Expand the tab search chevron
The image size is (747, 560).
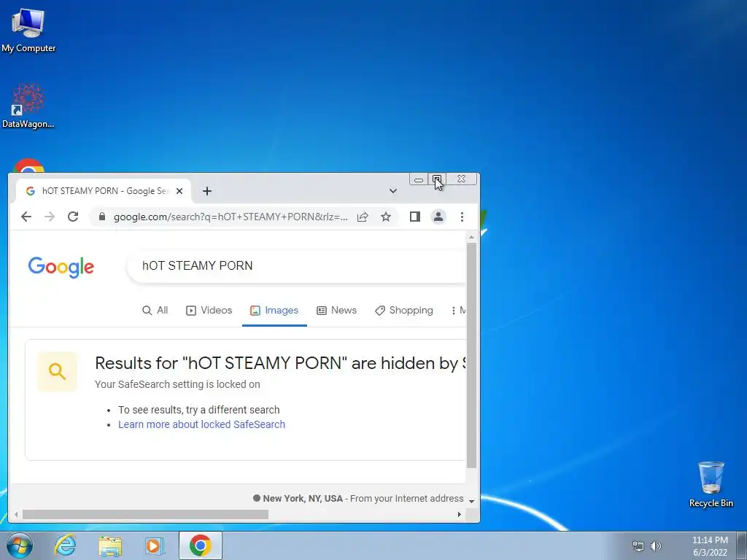tap(393, 191)
